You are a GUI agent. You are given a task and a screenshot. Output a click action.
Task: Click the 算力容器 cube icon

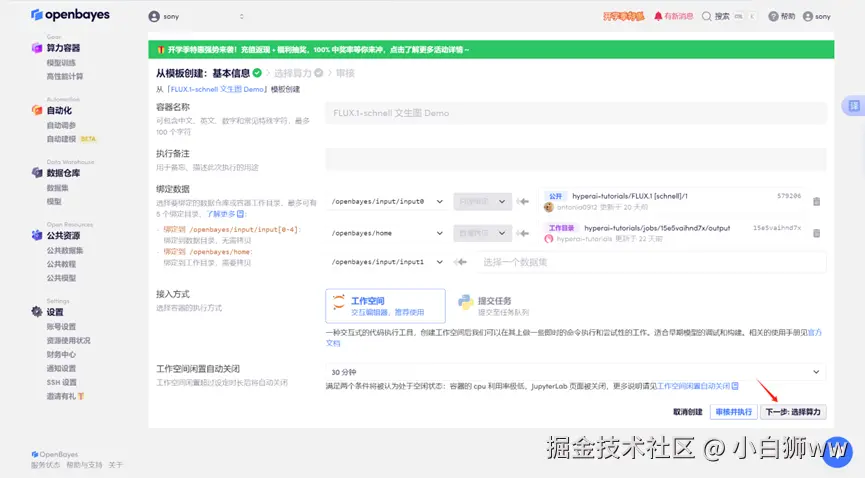tap(37, 48)
